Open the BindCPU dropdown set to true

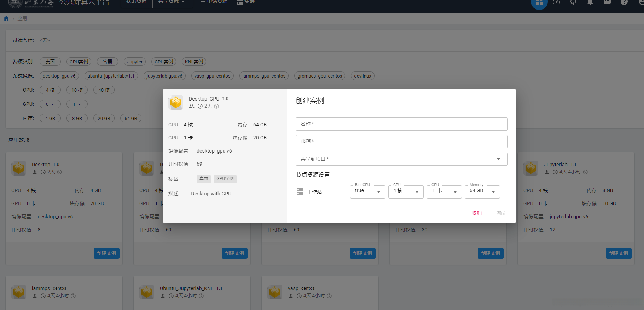coord(367,191)
